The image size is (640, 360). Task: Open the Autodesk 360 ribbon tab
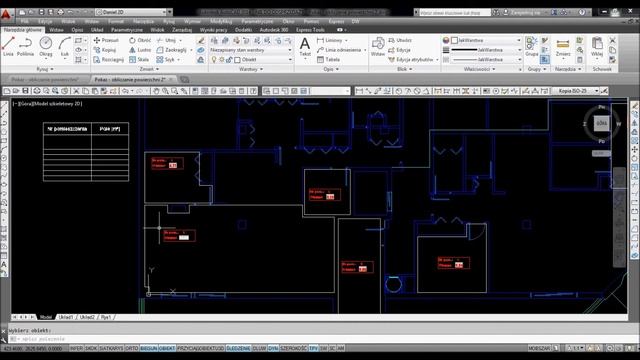[x=274, y=30]
